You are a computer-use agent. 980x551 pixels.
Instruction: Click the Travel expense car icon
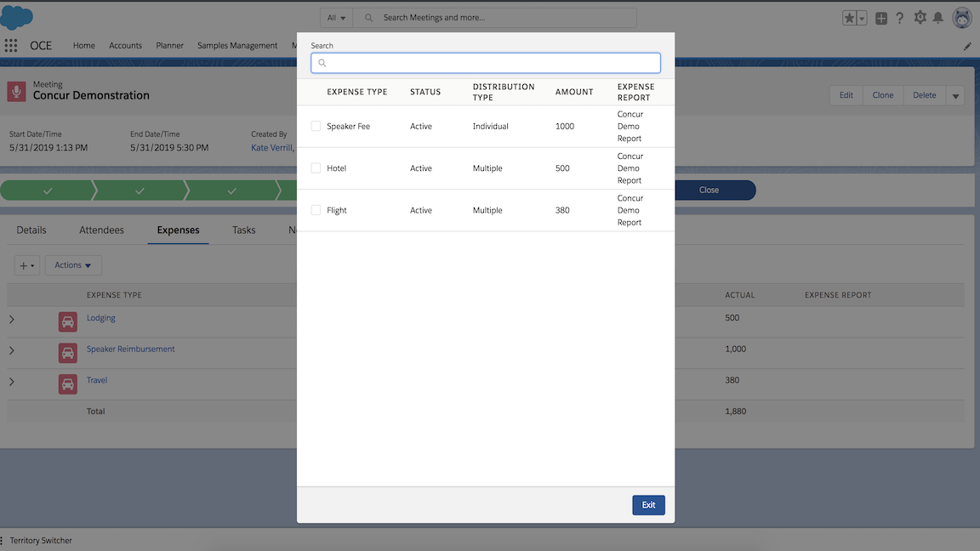[x=67, y=384]
